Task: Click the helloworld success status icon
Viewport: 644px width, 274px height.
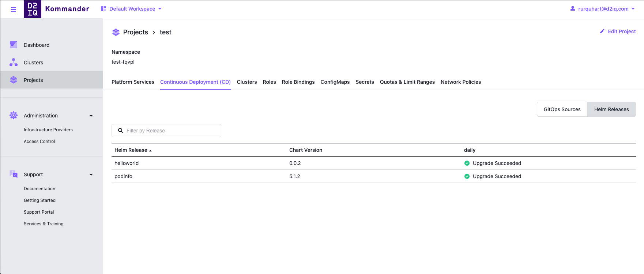Action: pyautogui.click(x=467, y=163)
